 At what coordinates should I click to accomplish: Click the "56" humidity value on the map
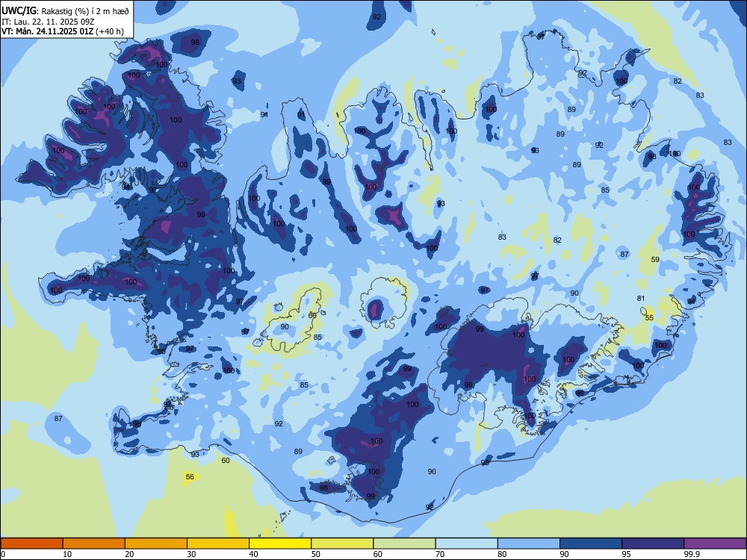tap(190, 476)
